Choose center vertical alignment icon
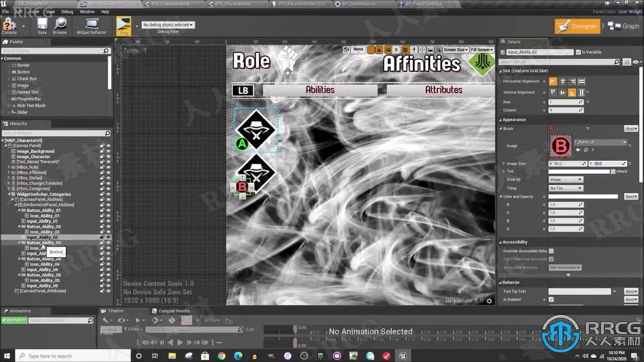 [x=562, y=93]
